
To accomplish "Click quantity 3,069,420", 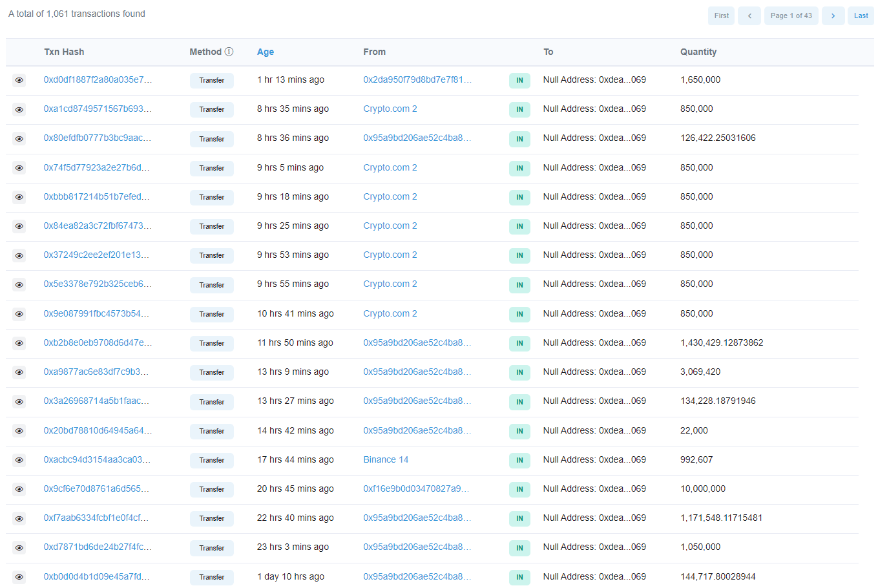I will tap(700, 372).
